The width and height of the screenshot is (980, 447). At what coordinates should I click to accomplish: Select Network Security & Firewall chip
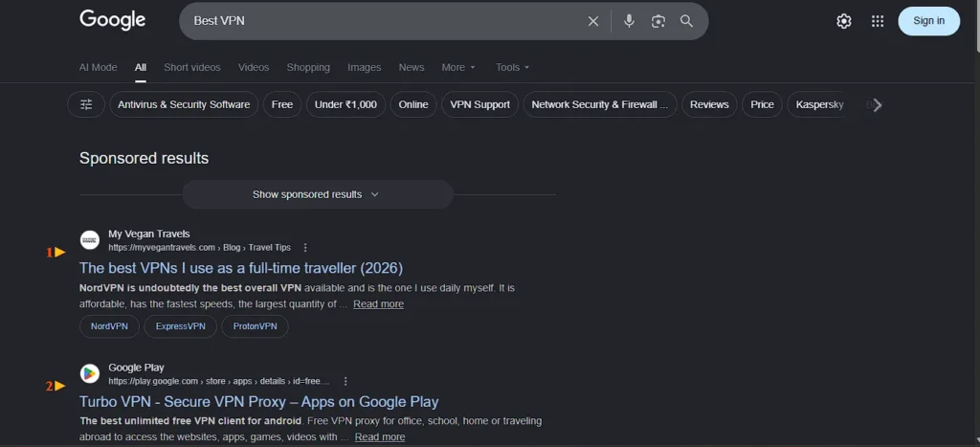click(x=600, y=104)
